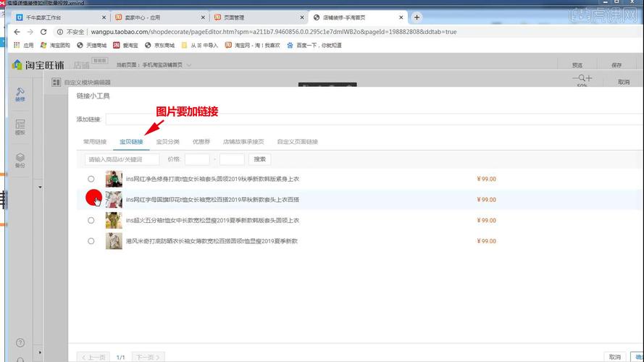Expand the left panel arrow near bottom
This screenshot has height=362, width=644.
(40, 352)
